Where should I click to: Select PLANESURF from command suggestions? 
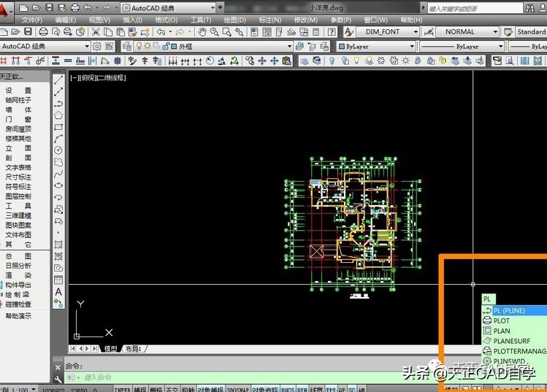click(514, 341)
